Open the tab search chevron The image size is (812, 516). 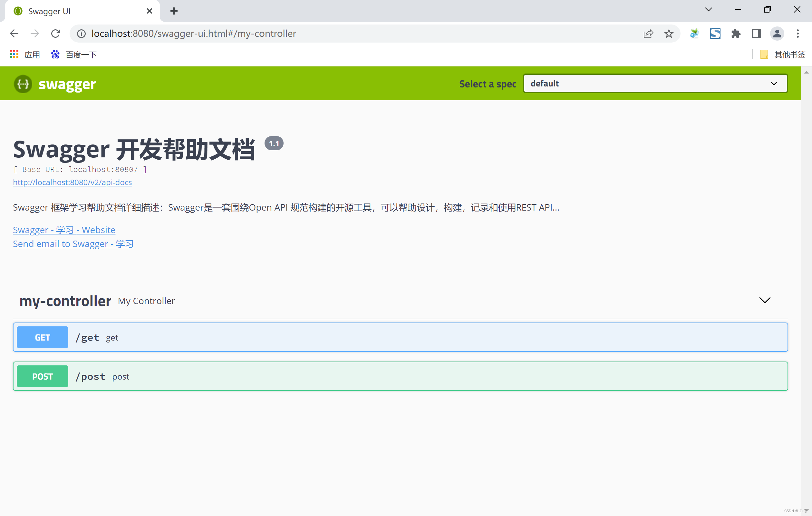[x=708, y=9]
